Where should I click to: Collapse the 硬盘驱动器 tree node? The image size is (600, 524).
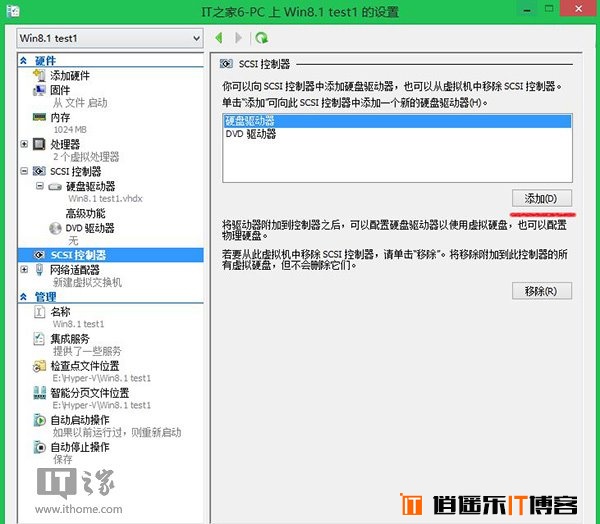click(x=39, y=186)
